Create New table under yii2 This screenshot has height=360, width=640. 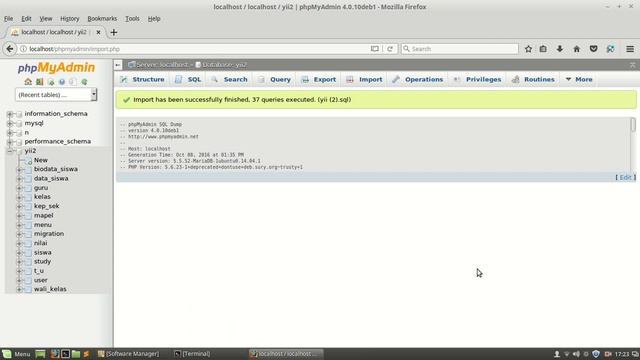40,160
